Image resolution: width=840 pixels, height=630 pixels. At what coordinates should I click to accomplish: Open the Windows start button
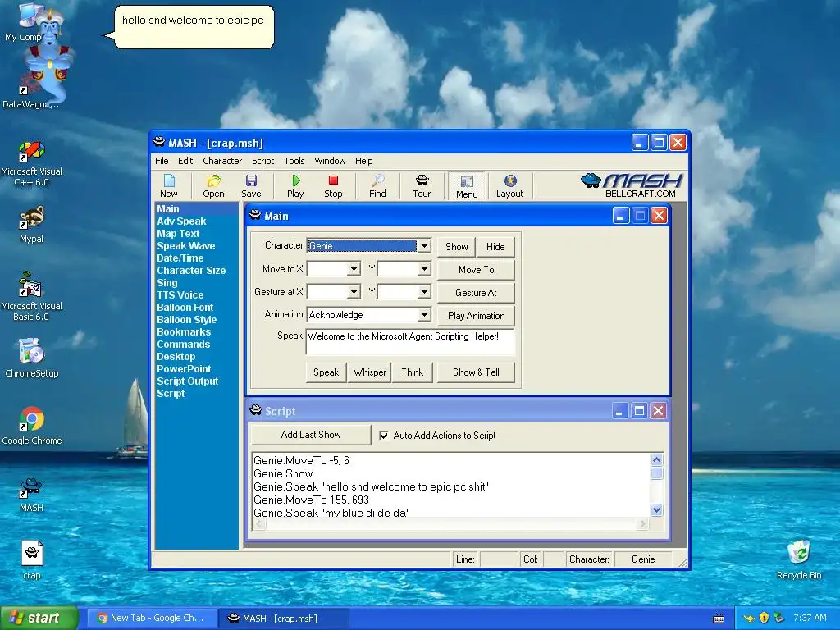[39, 619]
